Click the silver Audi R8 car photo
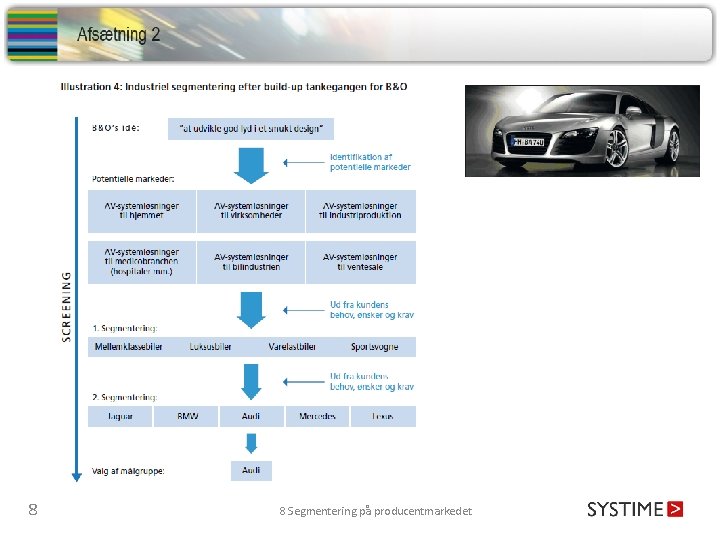Viewport: 720px width, 540px height. pos(582,131)
